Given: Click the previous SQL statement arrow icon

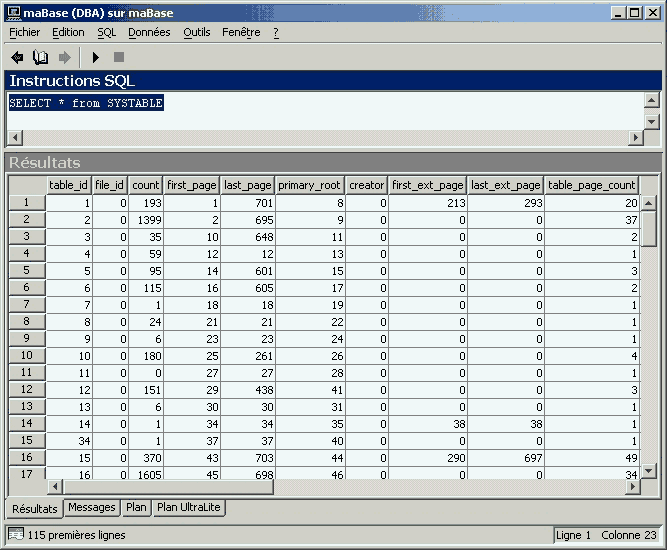Looking at the screenshot, I should point(17,58).
